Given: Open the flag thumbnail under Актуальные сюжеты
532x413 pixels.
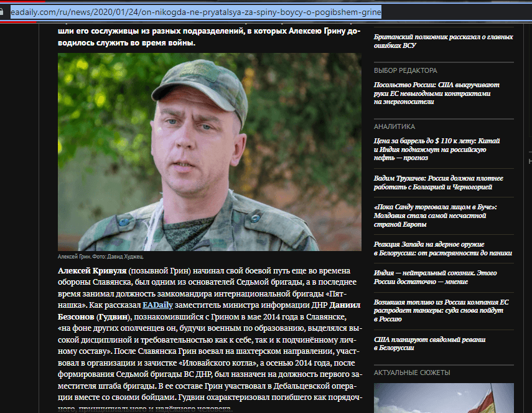Looking at the screenshot, I should click(x=444, y=398).
